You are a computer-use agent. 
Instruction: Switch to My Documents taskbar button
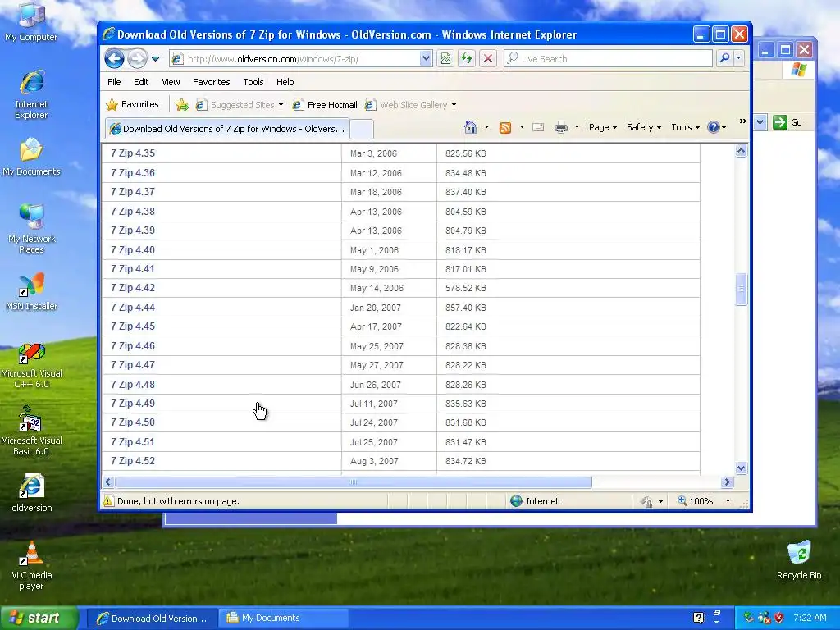point(284,618)
